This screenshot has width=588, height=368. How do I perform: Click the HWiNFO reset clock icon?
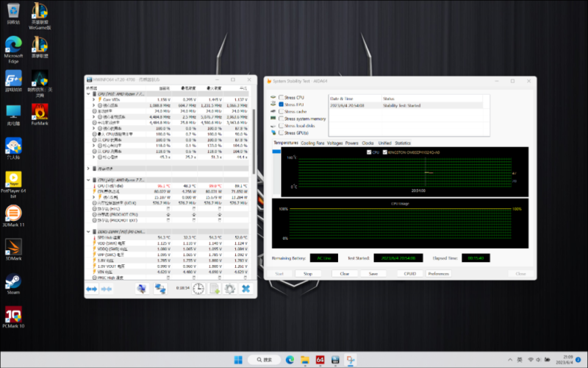[198, 289]
